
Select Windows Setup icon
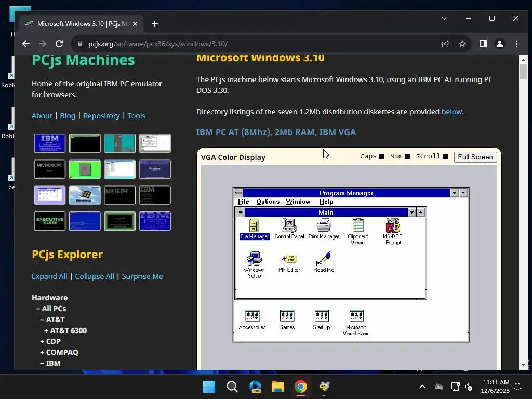tap(254, 265)
